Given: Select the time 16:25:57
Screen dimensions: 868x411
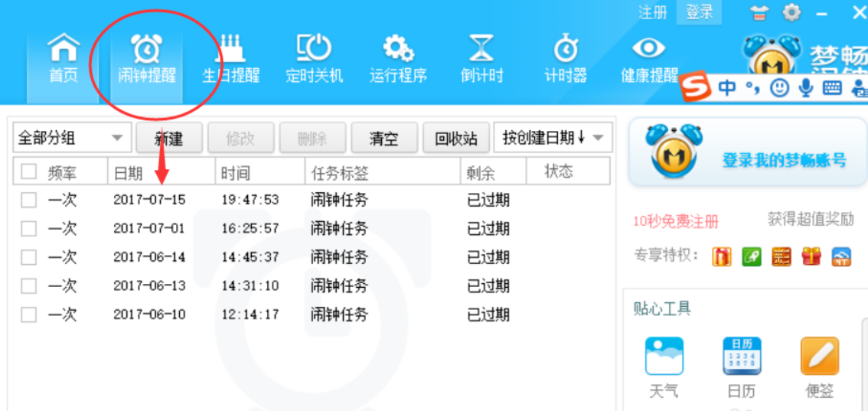Looking at the screenshot, I should click(250, 228).
